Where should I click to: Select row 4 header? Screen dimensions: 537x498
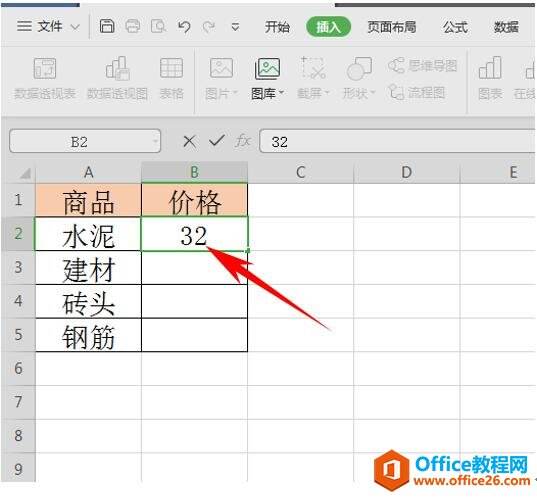pos(18,301)
